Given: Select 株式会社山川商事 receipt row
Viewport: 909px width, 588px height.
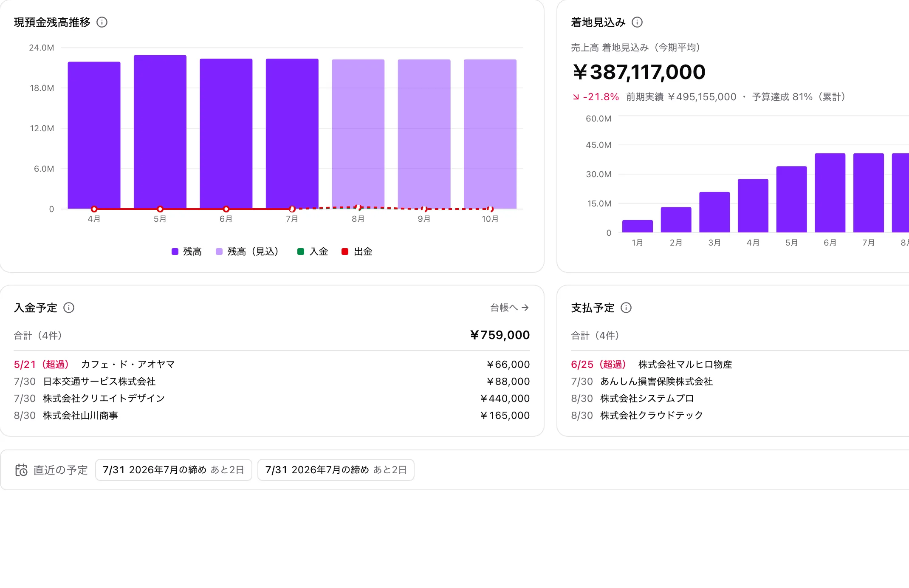Looking at the screenshot, I should coord(272,416).
